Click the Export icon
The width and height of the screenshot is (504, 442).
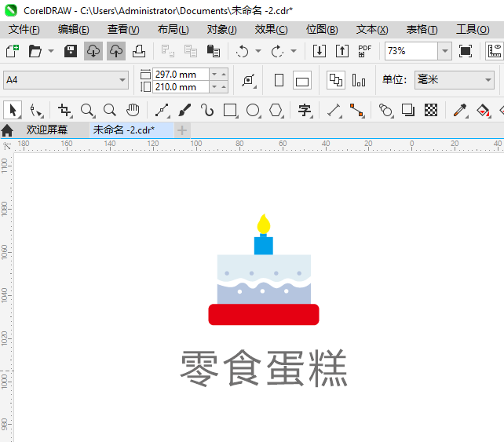(x=342, y=51)
